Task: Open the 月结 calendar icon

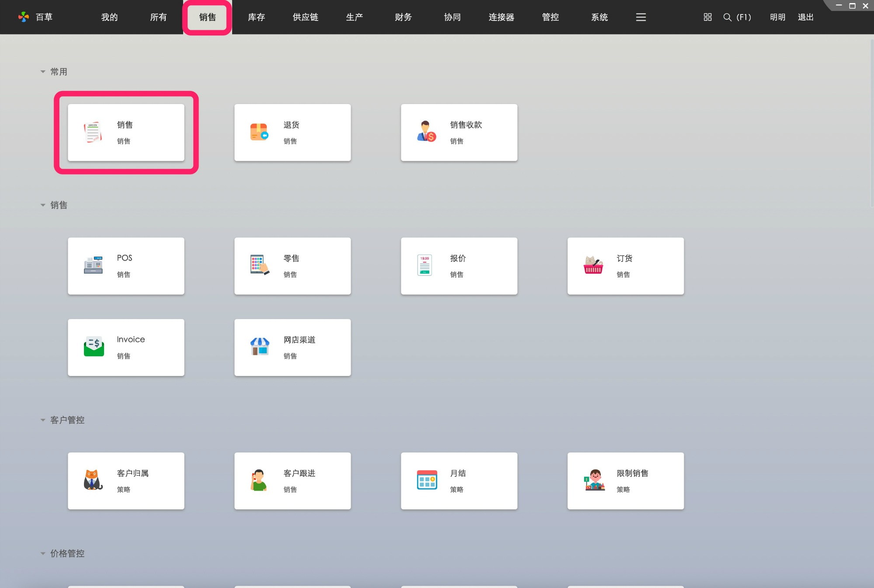Action: [427, 480]
